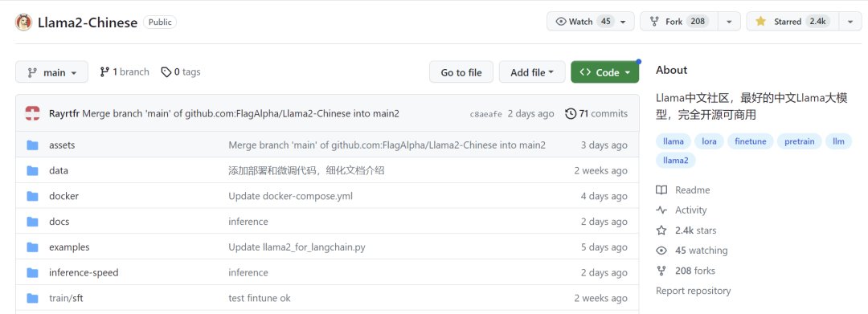Viewport: 868px width, 314px height.
Task: Click the data folder icon
Action: pyautogui.click(x=33, y=171)
